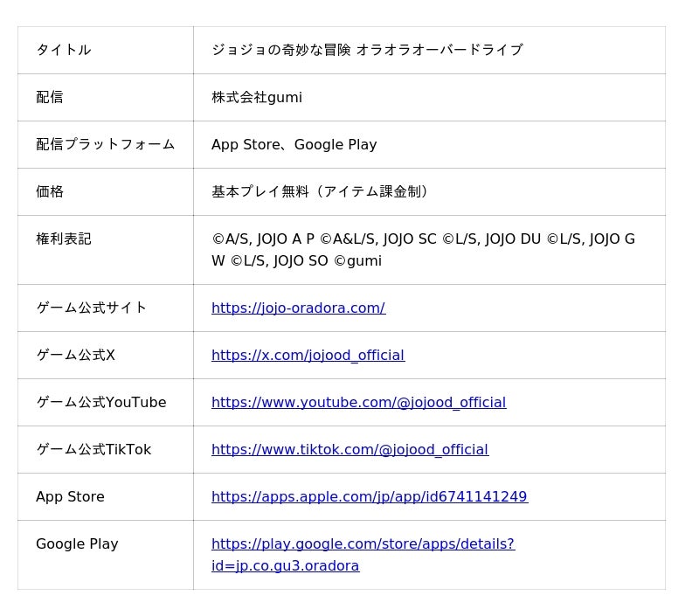
Task: Click the ゲーム公式YouTube label
Action: [100, 402]
